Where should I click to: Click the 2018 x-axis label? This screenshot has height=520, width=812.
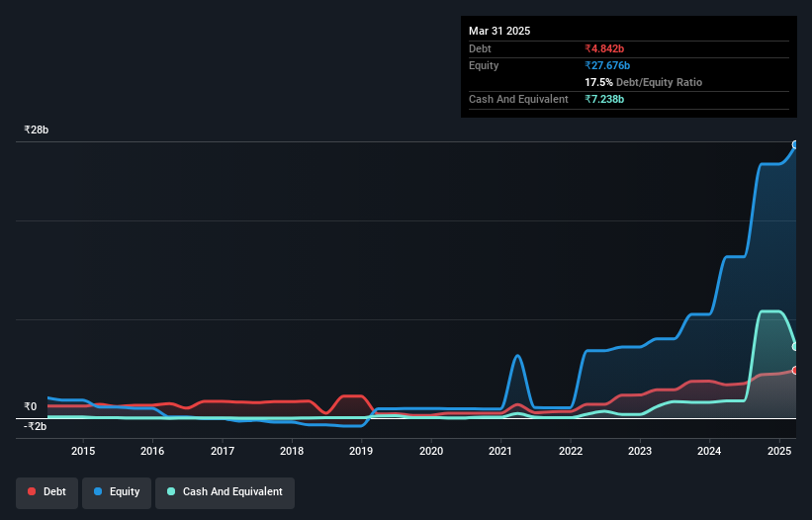[x=292, y=451]
